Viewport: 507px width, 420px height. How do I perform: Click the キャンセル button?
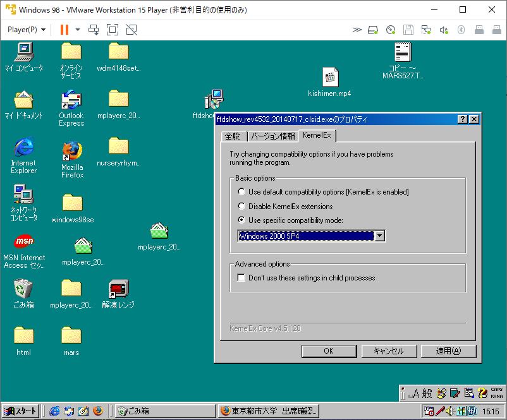point(389,351)
